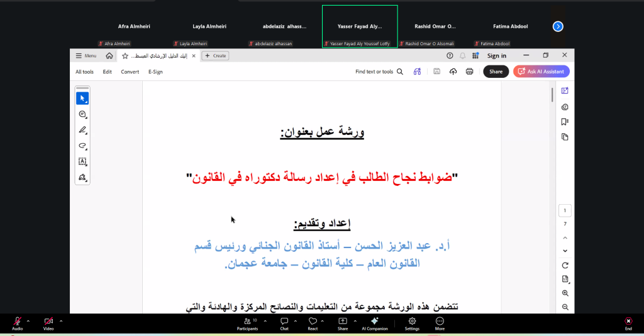Choose the freehand Draw lasso tool
This screenshot has height=336, width=644.
coord(82,146)
